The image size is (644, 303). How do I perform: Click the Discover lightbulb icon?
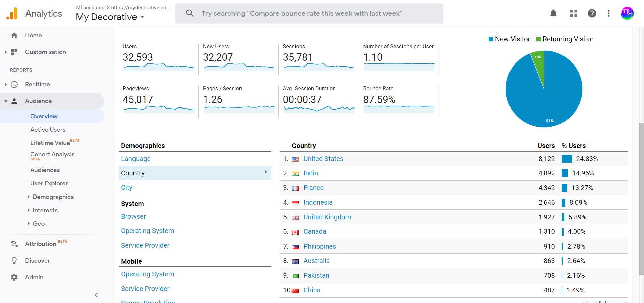[14, 261]
